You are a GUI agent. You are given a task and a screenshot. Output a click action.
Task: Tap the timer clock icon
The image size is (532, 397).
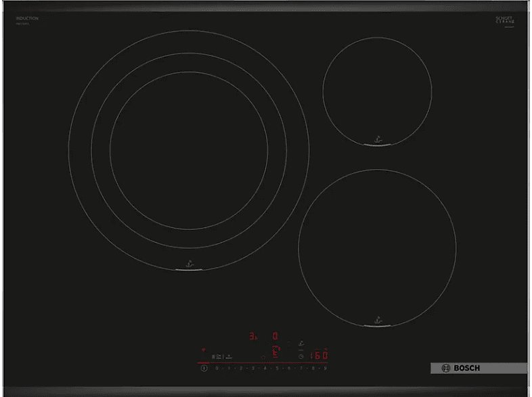point(301,357)
